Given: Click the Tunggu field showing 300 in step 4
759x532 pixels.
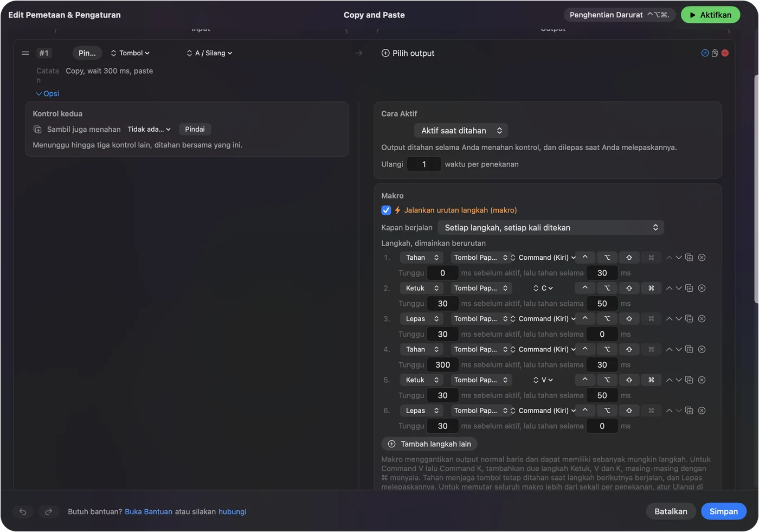Looking at the screenshot, I should coord(443,365).
